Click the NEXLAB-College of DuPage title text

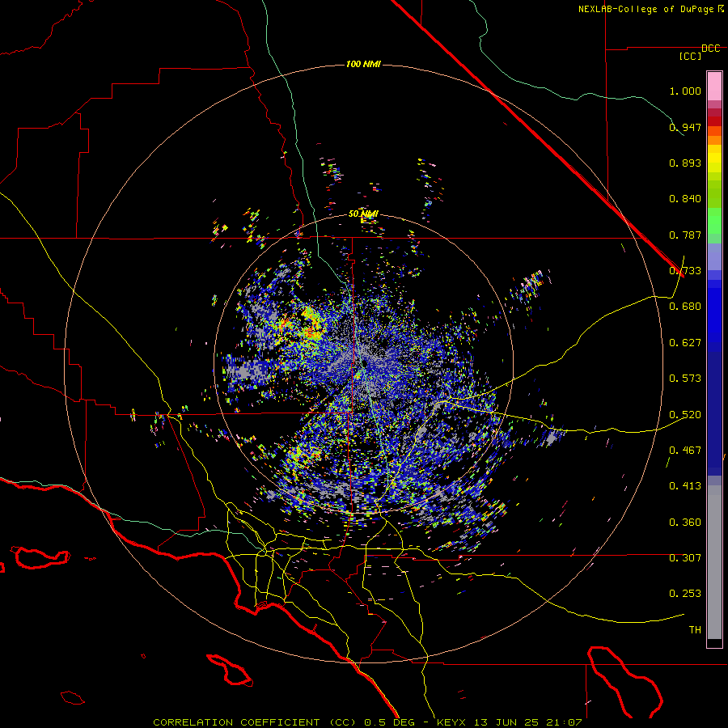point(645,9)
